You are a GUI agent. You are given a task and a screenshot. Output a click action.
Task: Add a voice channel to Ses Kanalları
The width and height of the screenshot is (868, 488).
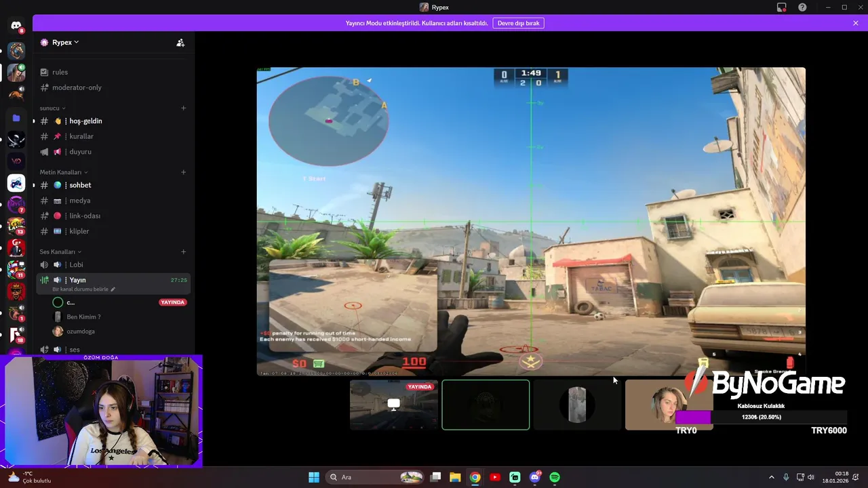[x=183, y=251]
